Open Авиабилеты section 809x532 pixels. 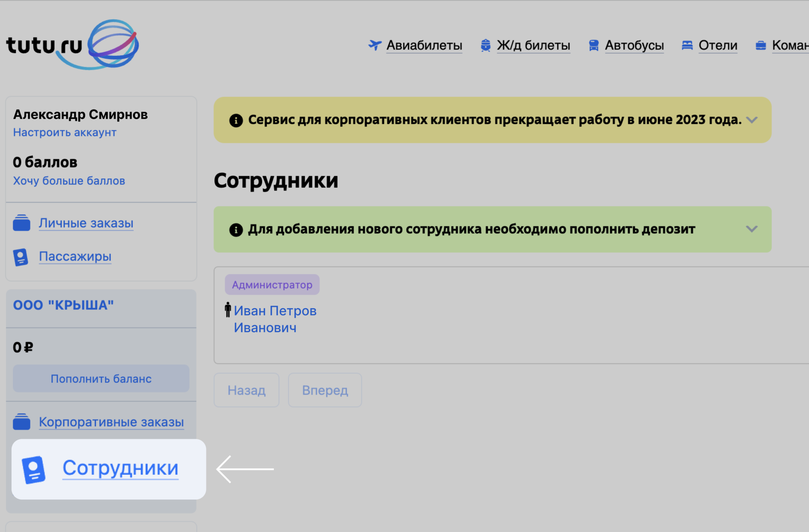(x=424, y=45)
